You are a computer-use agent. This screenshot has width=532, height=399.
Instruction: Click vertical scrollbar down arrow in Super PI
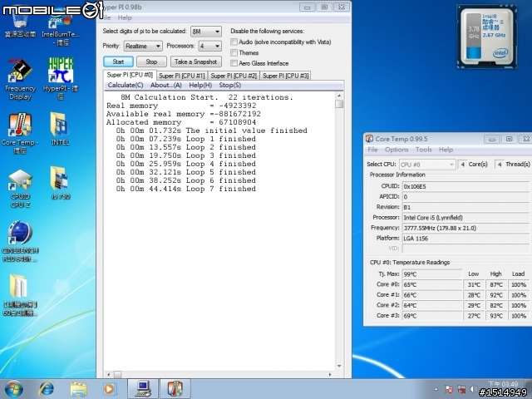pos(339,366)
